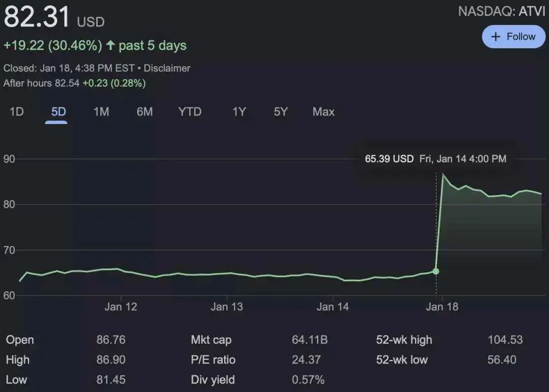
Task: Click the High value 86.90
Action: point(111,359)
